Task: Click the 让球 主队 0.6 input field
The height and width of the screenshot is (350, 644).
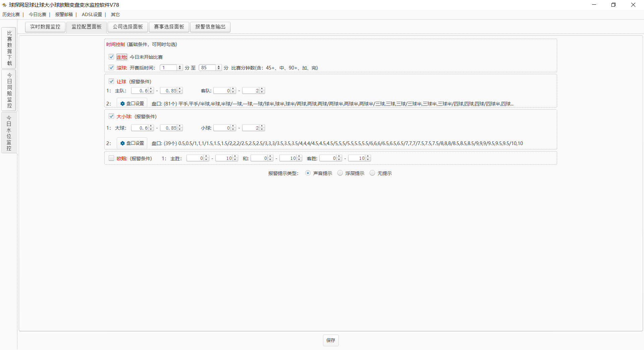Action: [140, 91]
